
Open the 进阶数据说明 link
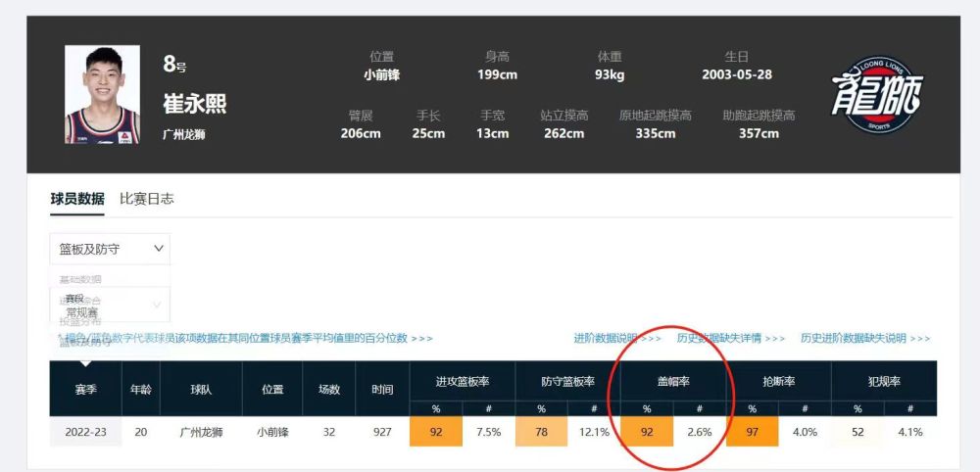click(x=617, y=339)
